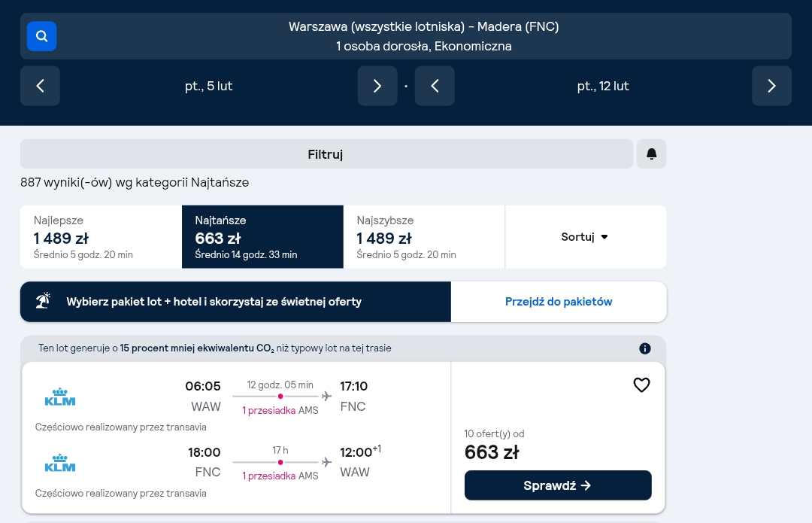Viewport: 812px width, 523px height.
Task: Go to previous departure date arrow
Action: pyautogui.click(x=40, y=86)
